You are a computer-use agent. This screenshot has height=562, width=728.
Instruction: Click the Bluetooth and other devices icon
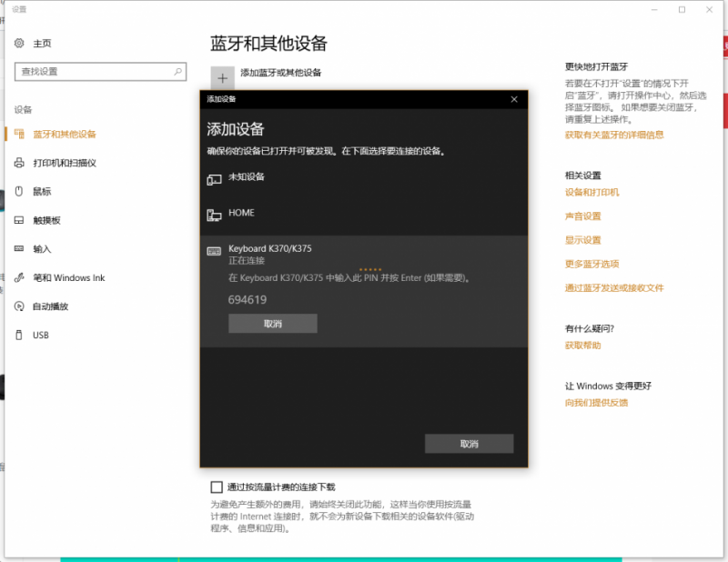pyautogui.click(x=19, y=134)
